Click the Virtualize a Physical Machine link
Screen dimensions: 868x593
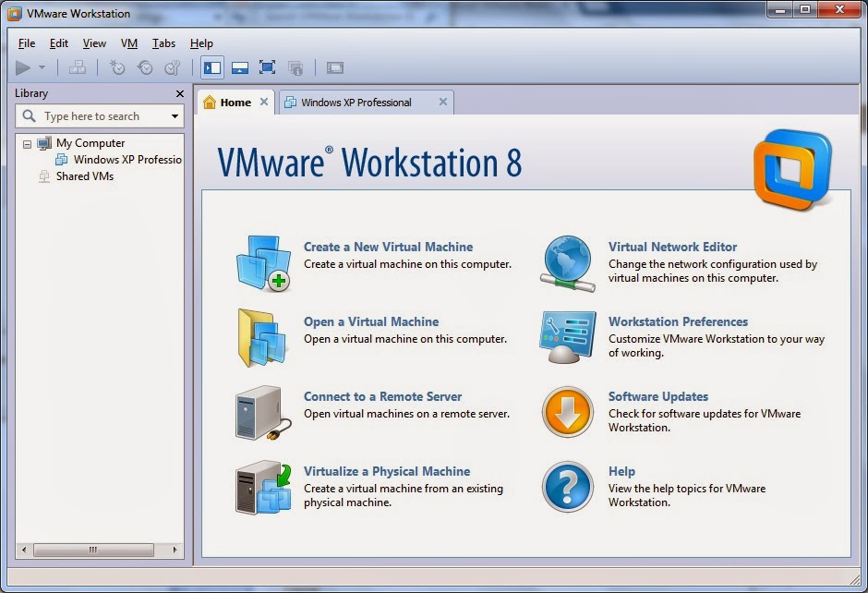coord(387,471)
